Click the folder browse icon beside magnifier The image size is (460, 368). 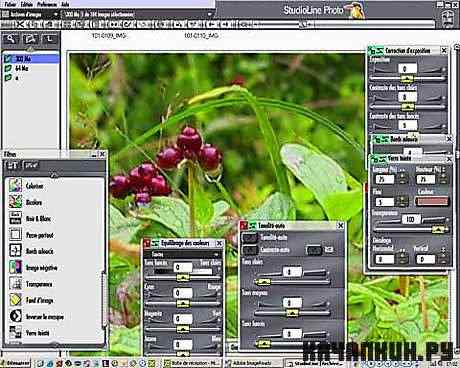30,40
